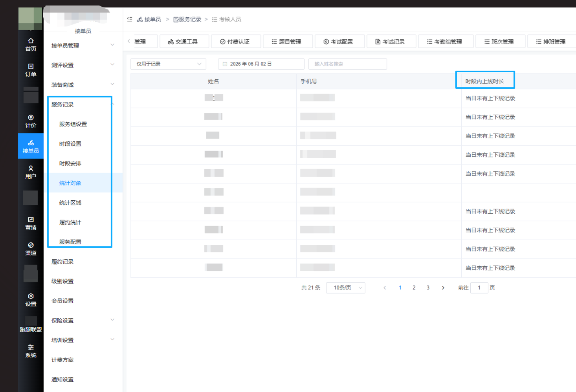Click the calendar icon in date field

pos(225,64)
